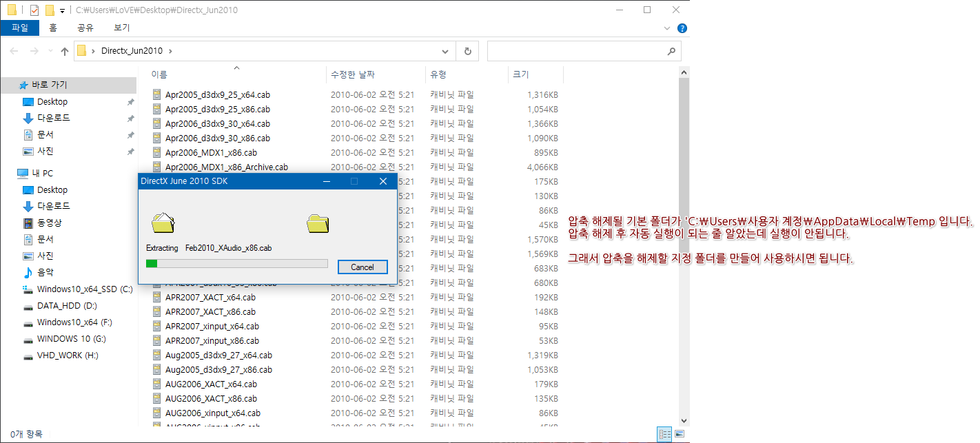The height and width of the screenshot is (443, 980).
Task: Select file AUG2006_XACT_x86.cab
Action: pyautogui.click(x=211, y=398)
